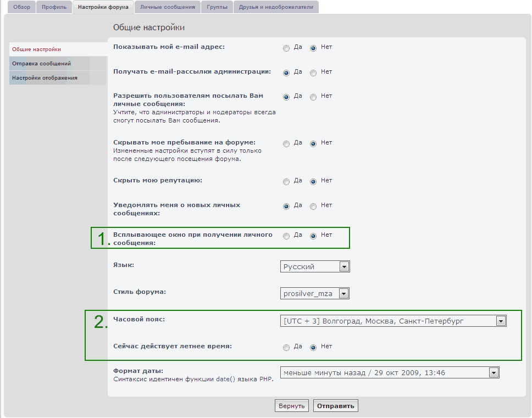Select 'Нет' for allowing users' personal messages
The width and height of the screenshot is (532, 418).
coord(313,97)
